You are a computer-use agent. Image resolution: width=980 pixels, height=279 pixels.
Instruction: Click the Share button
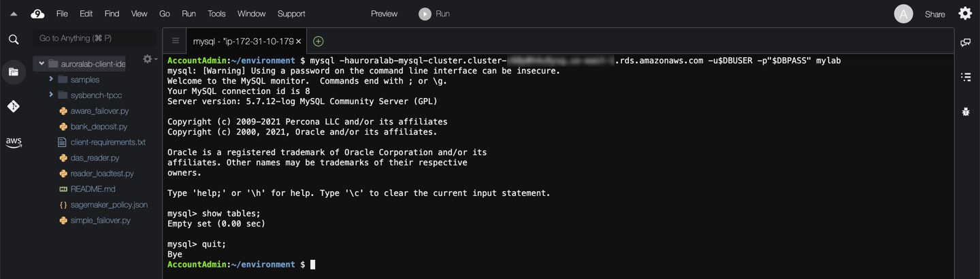tap(934, 14)
